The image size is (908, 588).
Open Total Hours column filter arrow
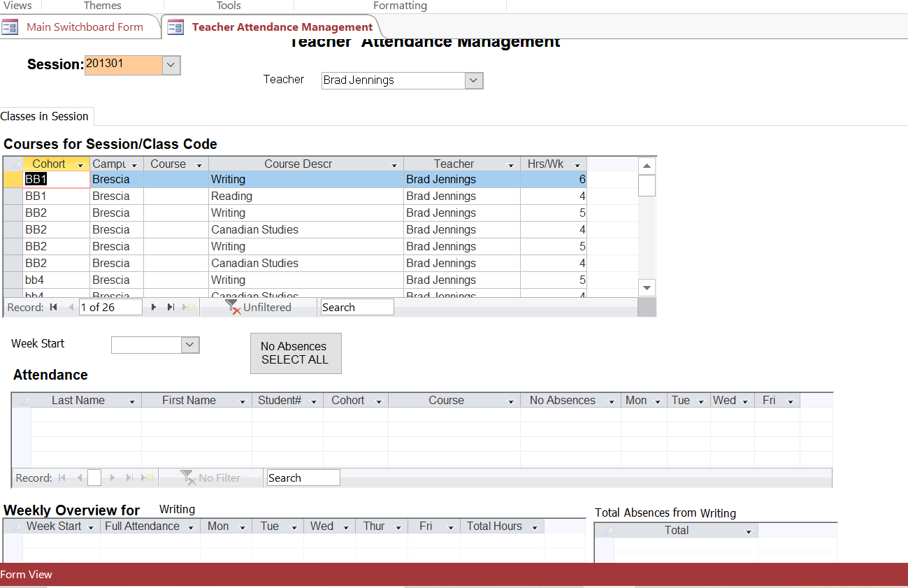(x=535, y=527)
